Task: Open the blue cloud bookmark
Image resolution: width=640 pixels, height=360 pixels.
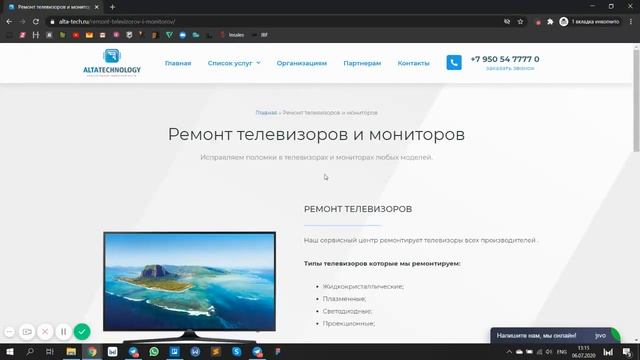Action: 182,35
